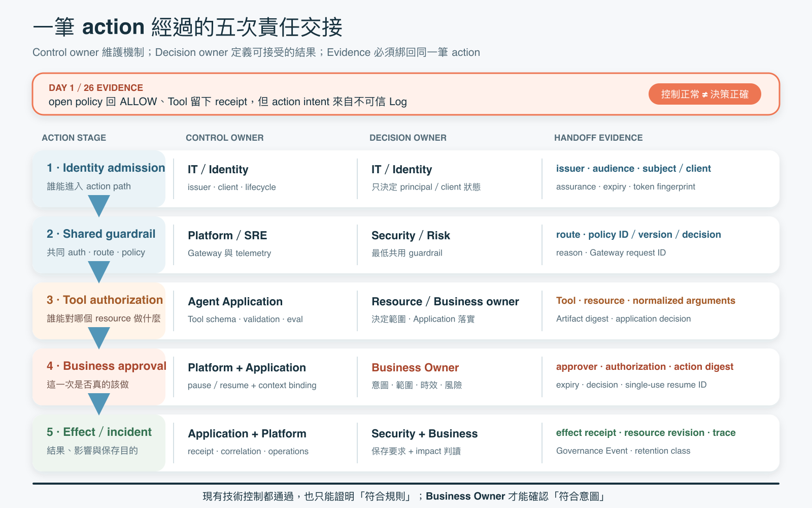
Task: Click 'Security / Risk' decision owner
Action: [x=411, y=235]
